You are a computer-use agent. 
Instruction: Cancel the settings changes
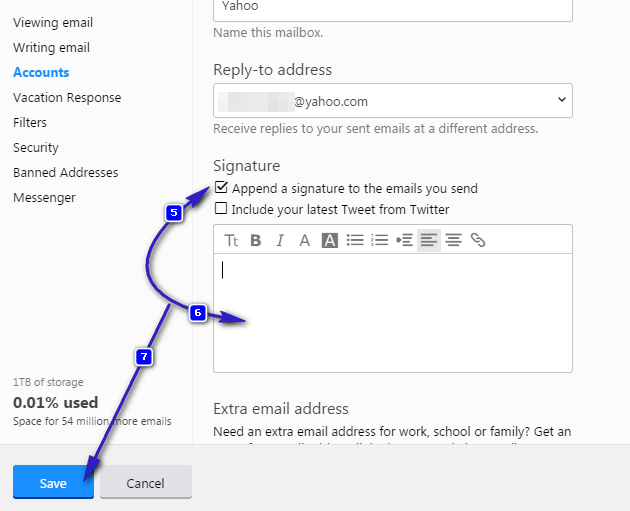pos(146,482)
